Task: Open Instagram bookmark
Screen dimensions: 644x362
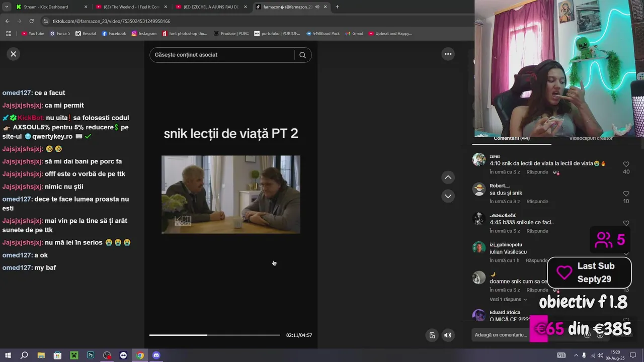Action: click(144, 34)
